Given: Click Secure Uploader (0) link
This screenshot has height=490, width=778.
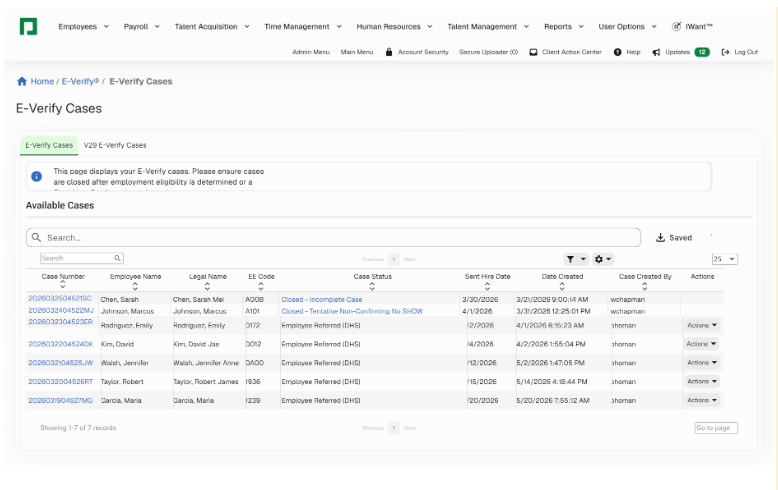Looking at the screenshot, I should click(x=488, y=52).
